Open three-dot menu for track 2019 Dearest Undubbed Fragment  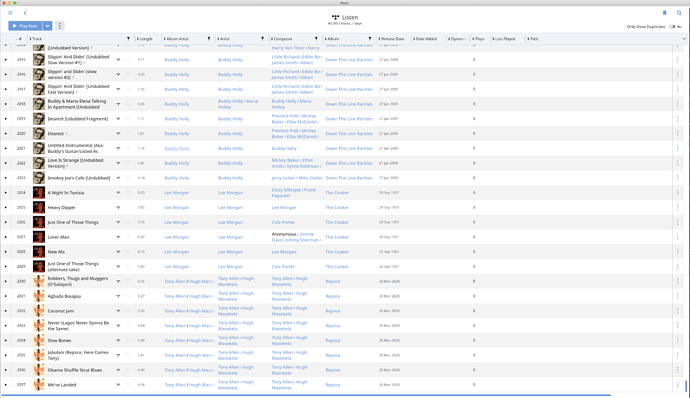[x=678, y=119]
